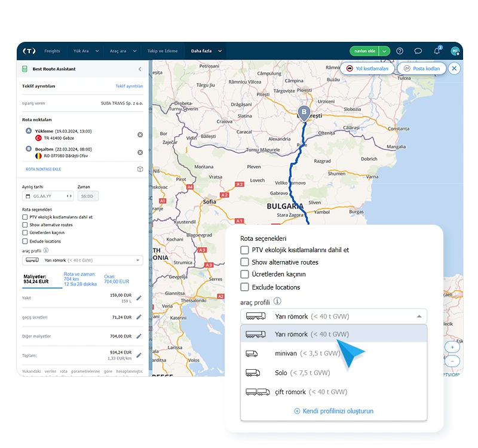Click the arrows in the departure date field
The image size is (478, 448).
coord(69,196)
